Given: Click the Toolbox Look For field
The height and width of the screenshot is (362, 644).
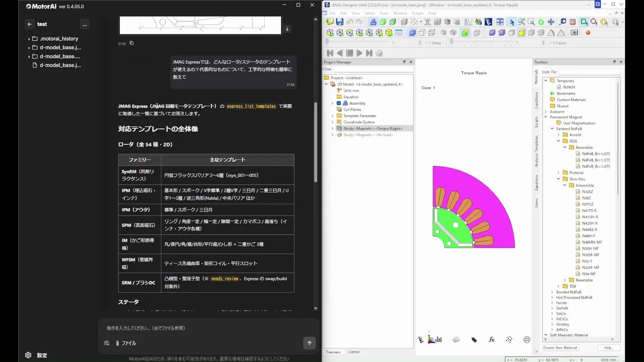Looking at the screenshot, I should [x=589, y=72].
